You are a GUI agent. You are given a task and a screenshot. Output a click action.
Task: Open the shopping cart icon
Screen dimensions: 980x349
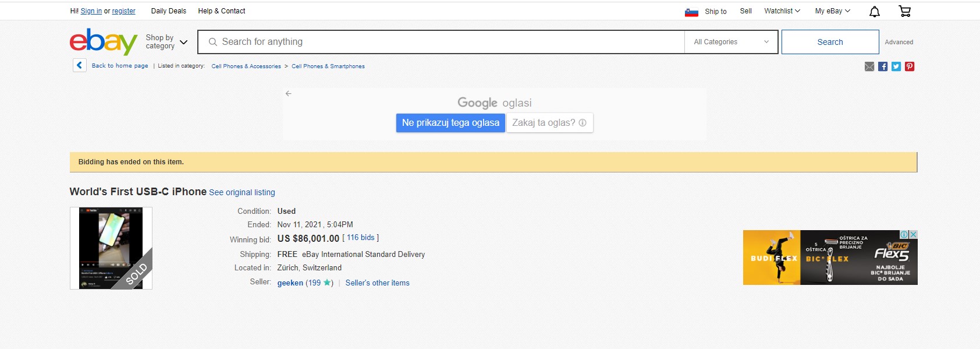(904, 11)
